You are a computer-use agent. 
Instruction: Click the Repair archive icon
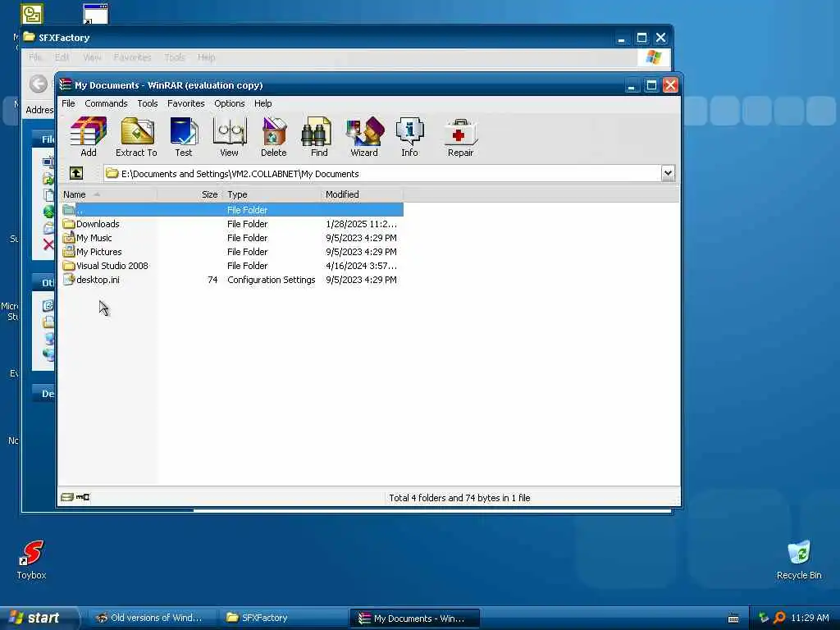coord(461,137)
